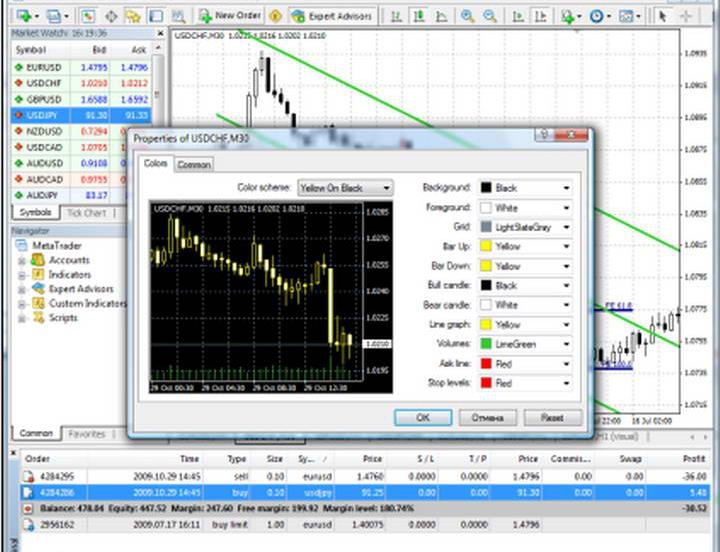Open the Profiles toolbar menu
Image resolution: width=720 pixels, height=552 pixels.
[x=56, y=17]
